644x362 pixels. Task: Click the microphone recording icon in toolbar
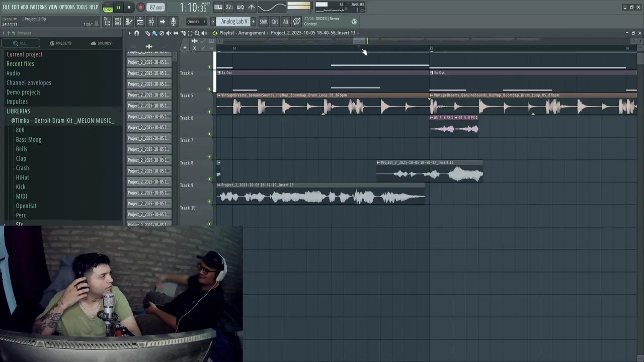(x=173, y=22)
